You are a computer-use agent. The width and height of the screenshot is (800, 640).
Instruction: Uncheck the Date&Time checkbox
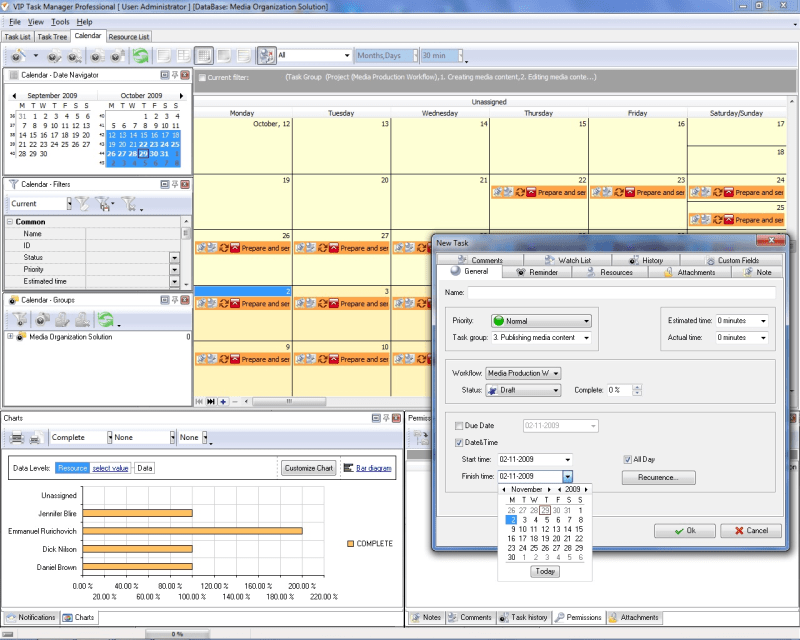coord(459,443)
